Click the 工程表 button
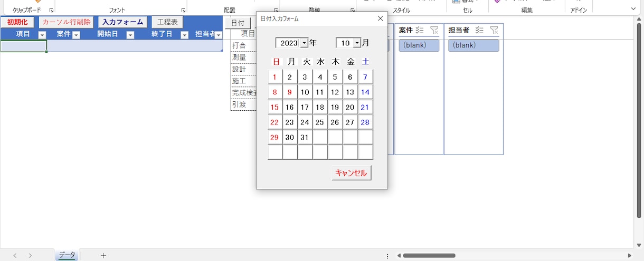 tap(167, 22)
